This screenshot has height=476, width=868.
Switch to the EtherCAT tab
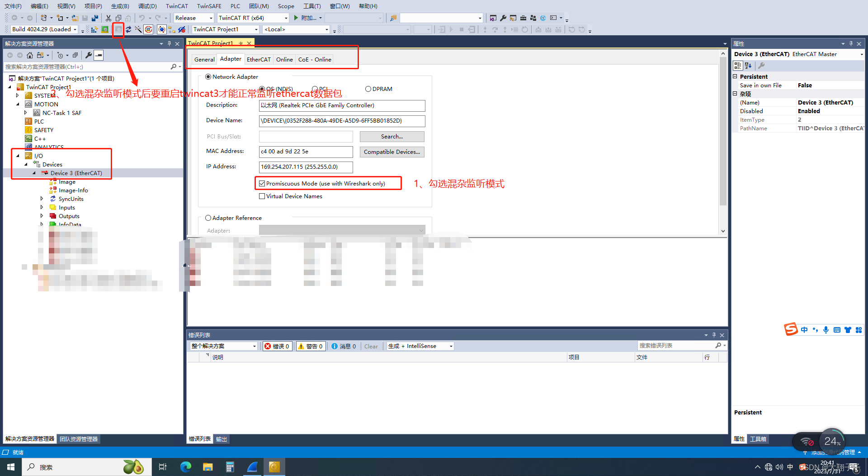(259, 60)
